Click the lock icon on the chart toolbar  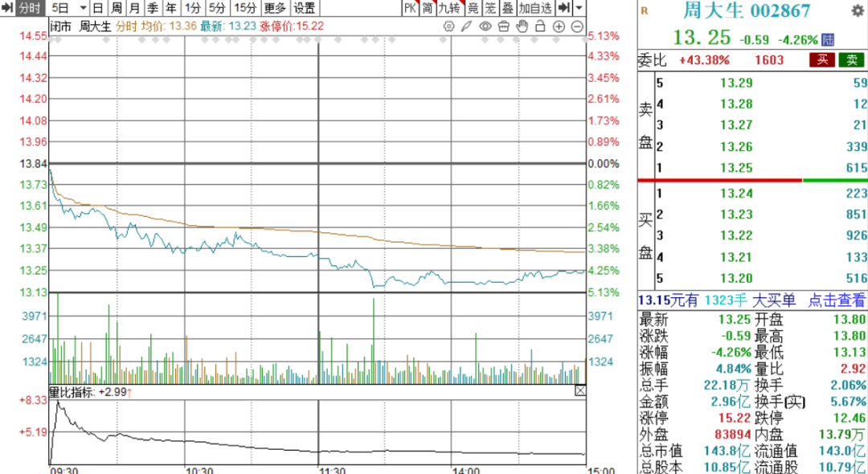pyautogui.click(x=538, y=27)
